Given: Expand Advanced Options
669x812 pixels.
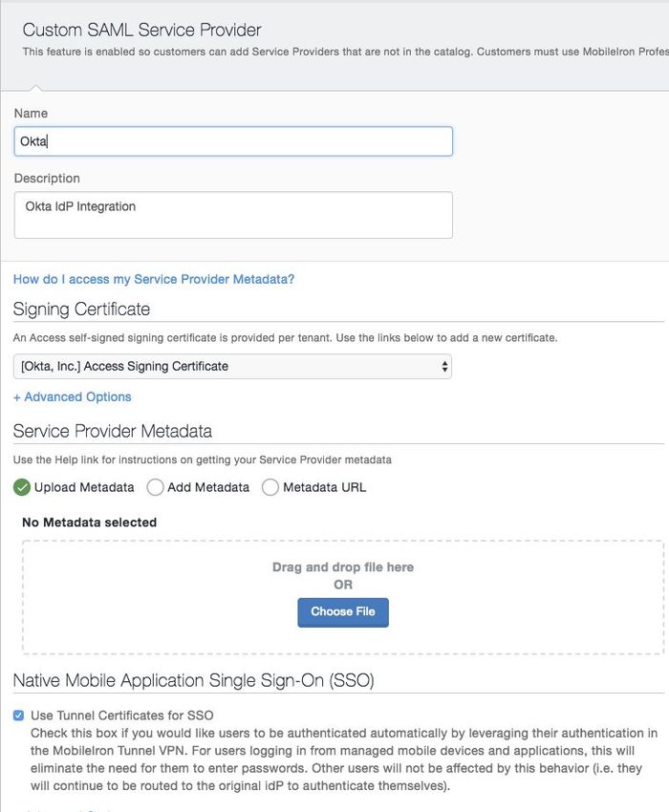Looking at the screenshot, I should point(72,396).
